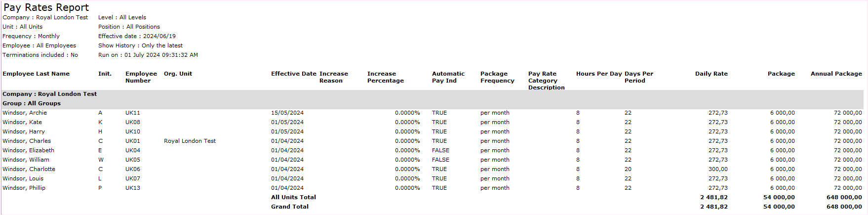
Task: Click the All Units Total label
Action: 293,197
